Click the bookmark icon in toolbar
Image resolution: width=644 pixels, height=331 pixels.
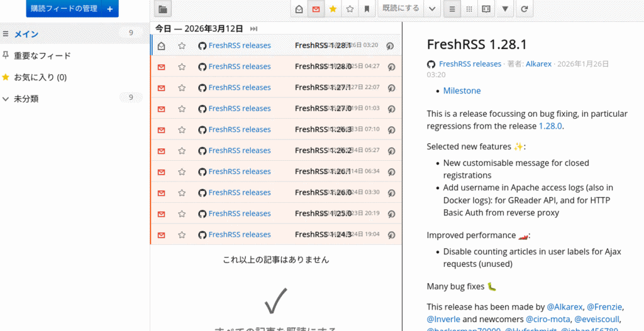(367, 9)
